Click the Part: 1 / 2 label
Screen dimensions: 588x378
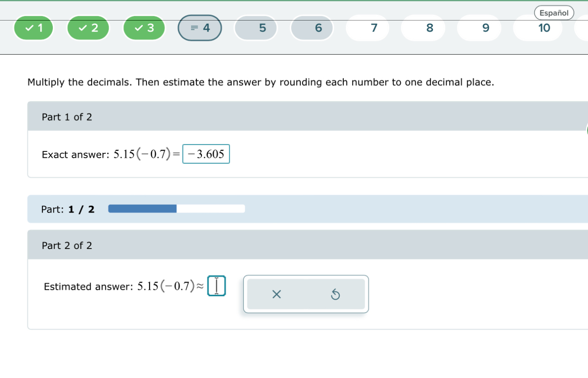tap(67, 209)
